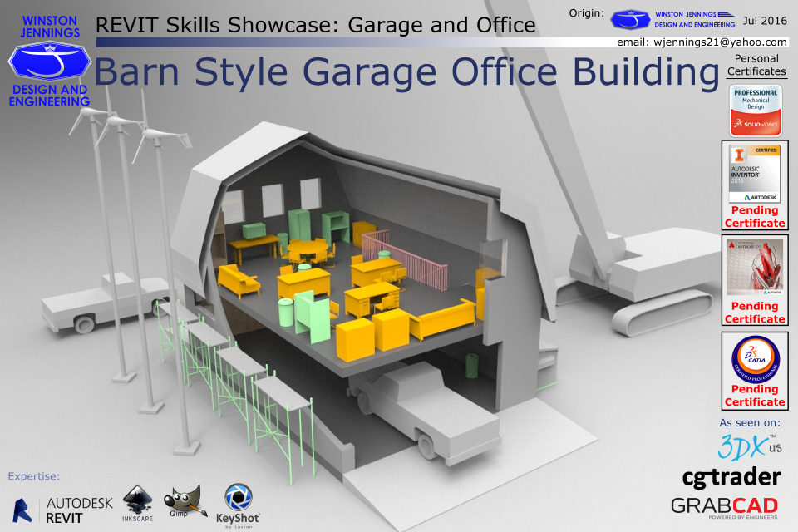The width and height of the screenshot is (798, 532).
Task: Click the 'Jul 2016' date text
Action: click(765, 21)
